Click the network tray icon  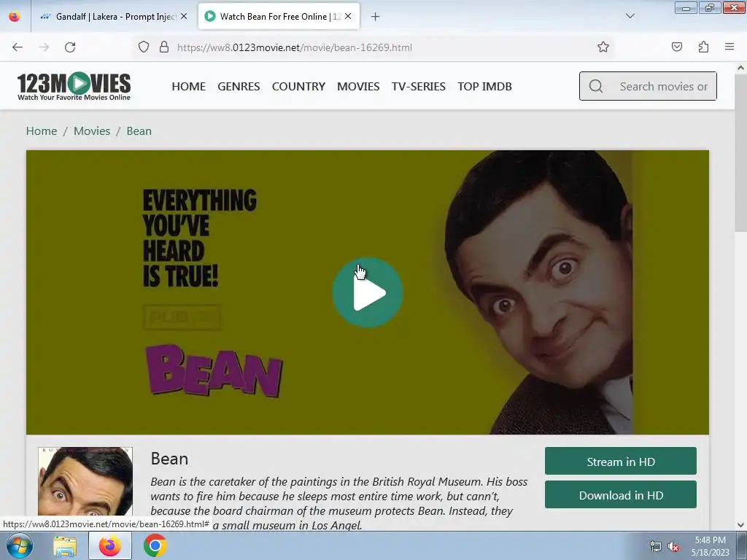[656, 546]
